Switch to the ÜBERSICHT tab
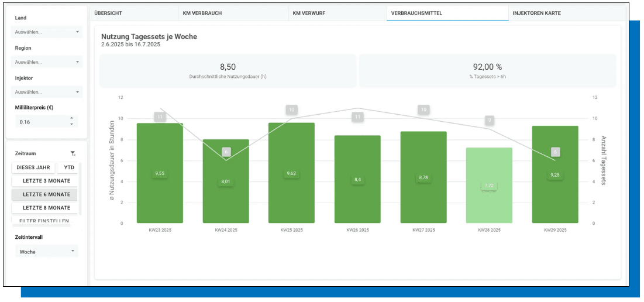 click(x=133, y=13)
